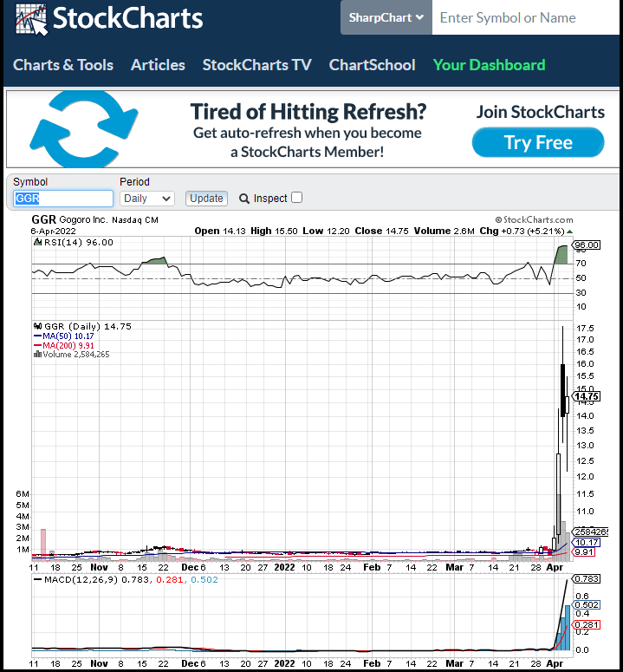Viewport: 623px width, 672px height.
Task: Click the 0.281 signal axis label
Action: point(587,625)
